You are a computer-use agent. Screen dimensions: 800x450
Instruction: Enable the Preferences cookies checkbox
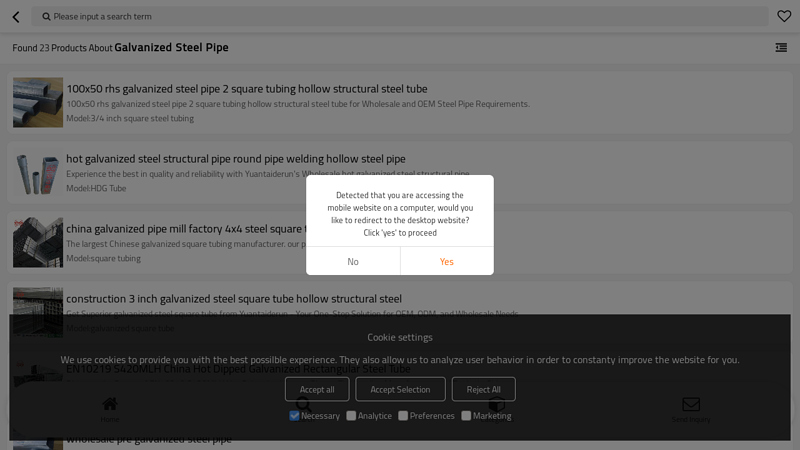403,416
